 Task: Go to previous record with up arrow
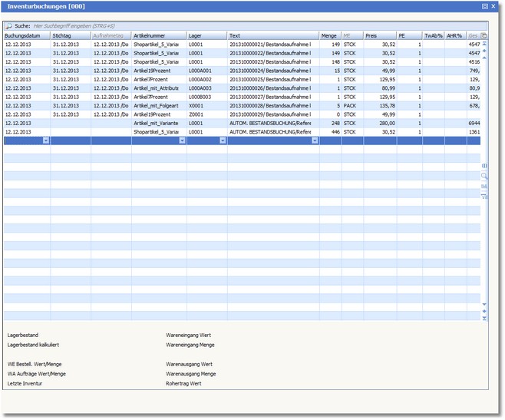pos(484,59)
